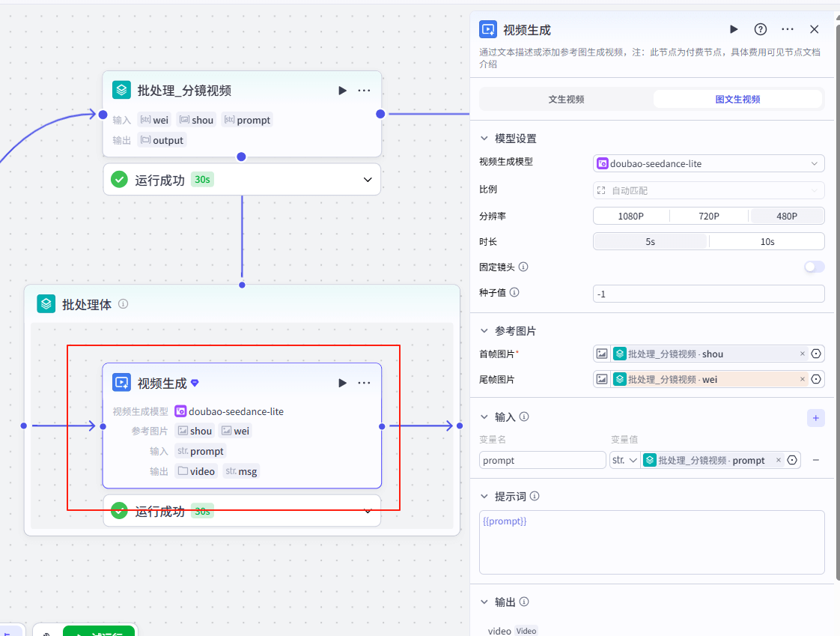Select 1080P resolution
This screenshot has width=840, height=636.
[631, 216]
